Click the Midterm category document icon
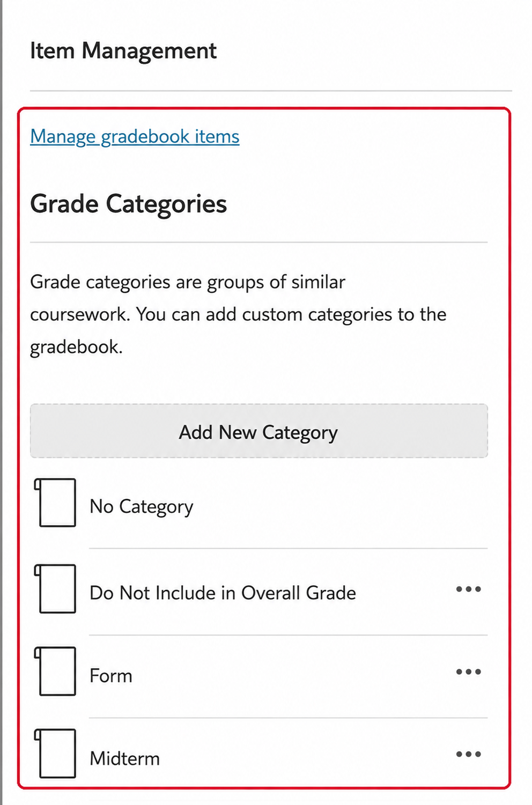The height and width of the screenshot is (805, 532). click(55, 754)
